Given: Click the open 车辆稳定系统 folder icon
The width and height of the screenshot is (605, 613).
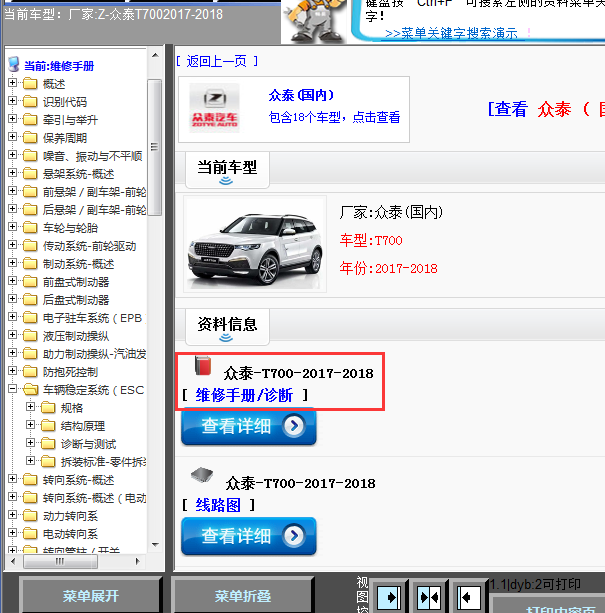Looking at the screenshot, I should pyautogui.click(x=30, y=390).
